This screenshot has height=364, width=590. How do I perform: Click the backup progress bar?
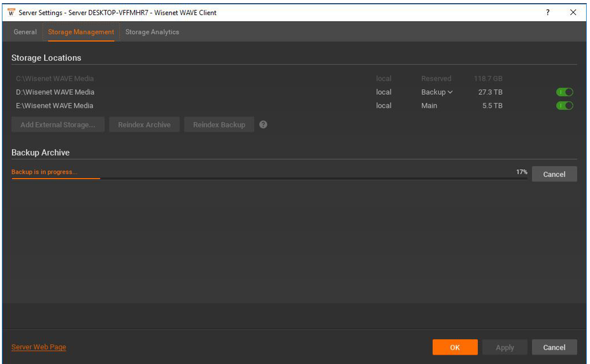click(x=269, y=178)
